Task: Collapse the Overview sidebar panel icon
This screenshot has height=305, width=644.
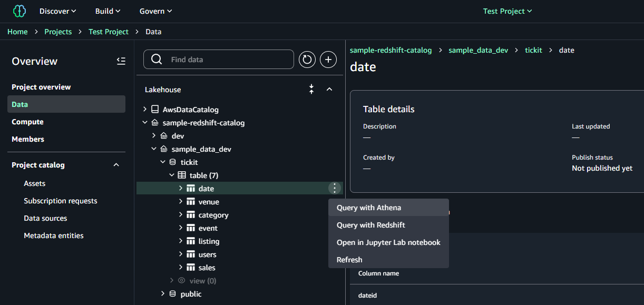Action: (x=121, y=61)
